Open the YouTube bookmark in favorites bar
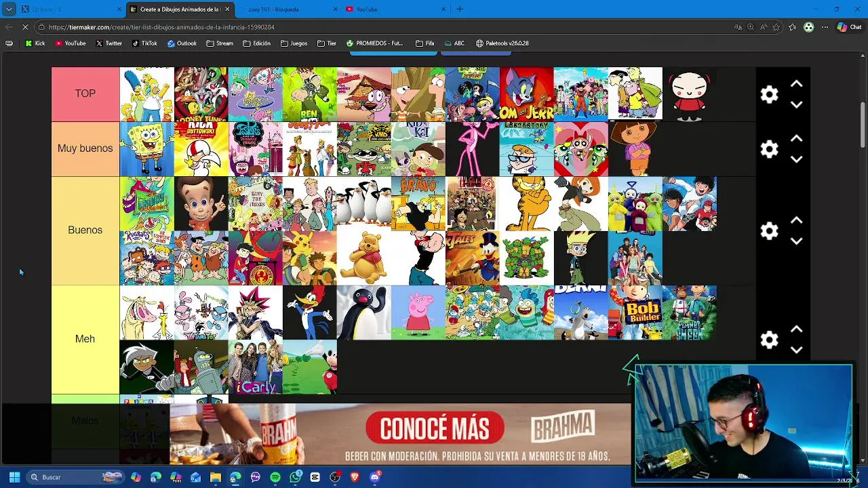Screen dimensions: 868x488 click(71, 43)
